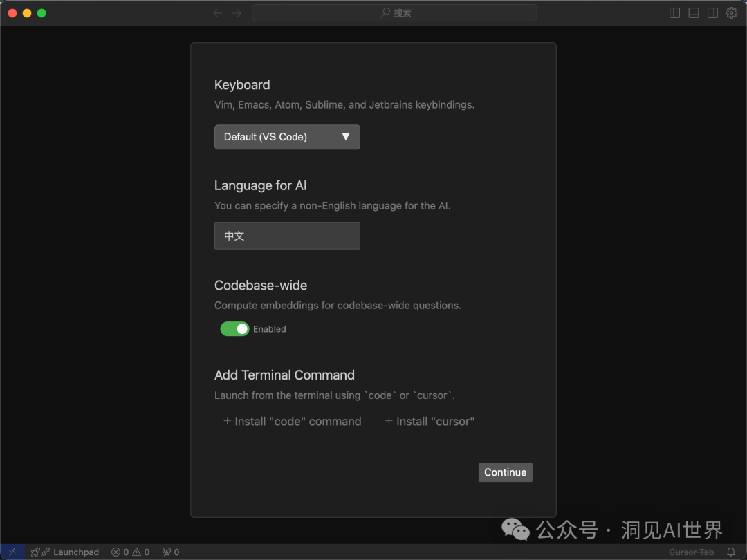
Task: Go forward with the right arrow
Action: pyautogui.click(x=237, y=13)
